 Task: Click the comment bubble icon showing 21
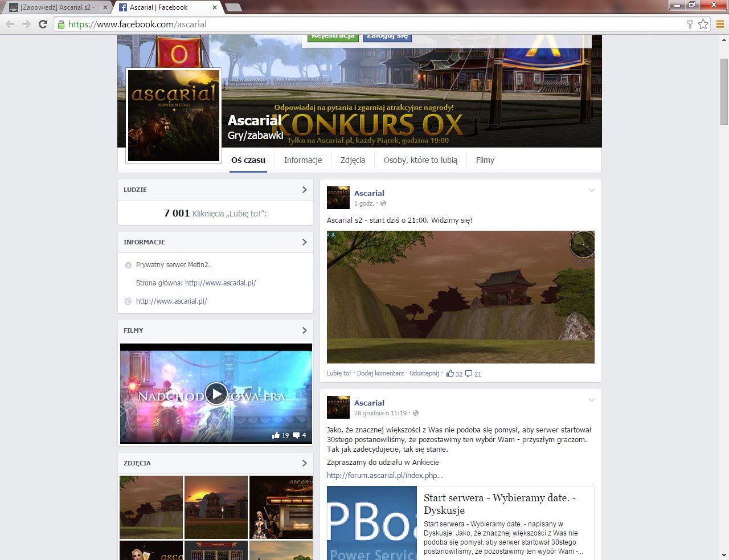(469, 374)
